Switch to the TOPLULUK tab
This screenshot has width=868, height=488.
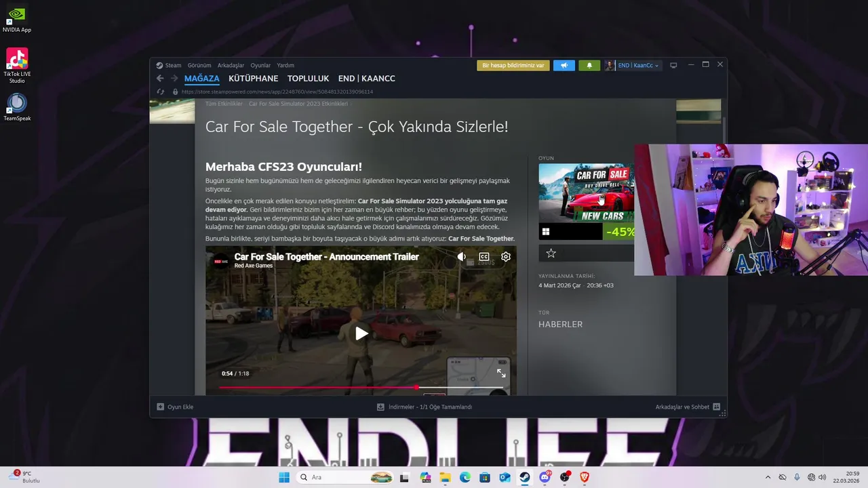[x=308, y=79]
